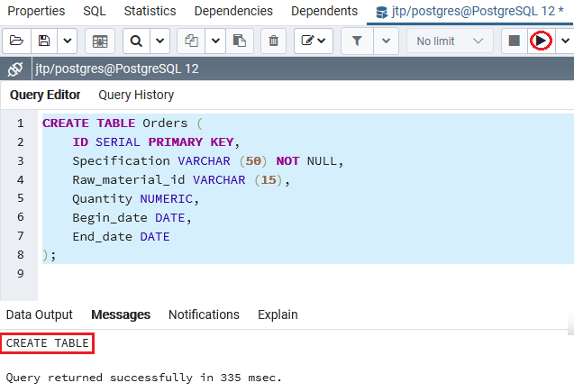
Task: Click the Delete trash can icon
Action: tap(273, 41)
